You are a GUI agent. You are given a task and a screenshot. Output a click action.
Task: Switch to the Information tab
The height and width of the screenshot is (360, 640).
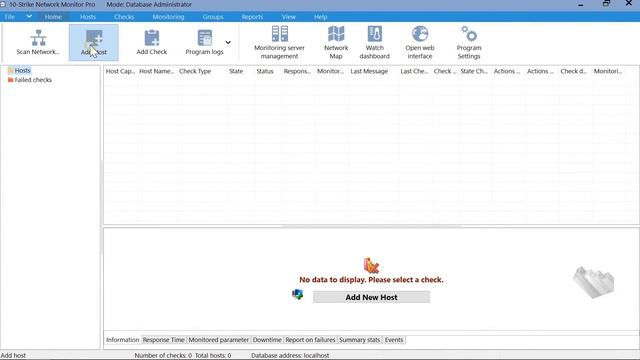click(x=122, y=340)
